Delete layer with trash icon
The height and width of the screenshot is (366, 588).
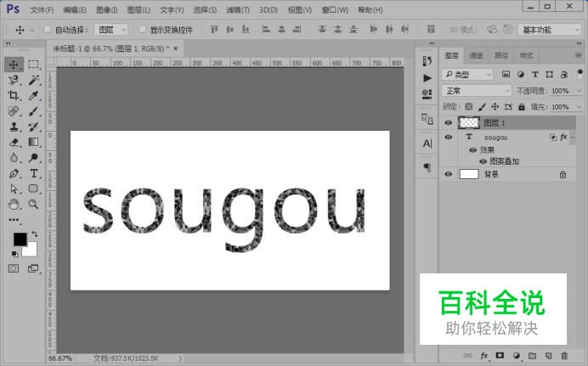[564, 356]
